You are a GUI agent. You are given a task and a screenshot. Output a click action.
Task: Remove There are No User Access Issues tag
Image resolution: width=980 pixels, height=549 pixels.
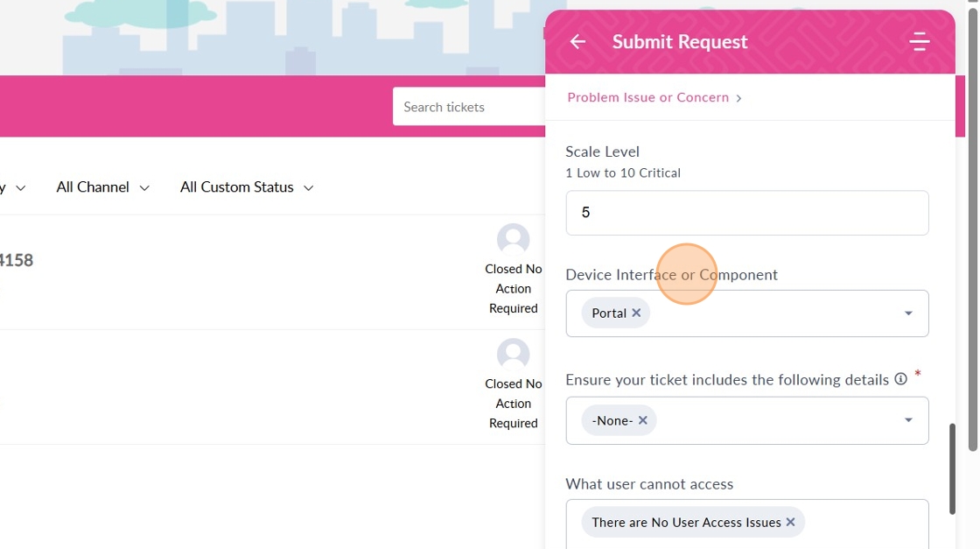[x=790, y=522]
